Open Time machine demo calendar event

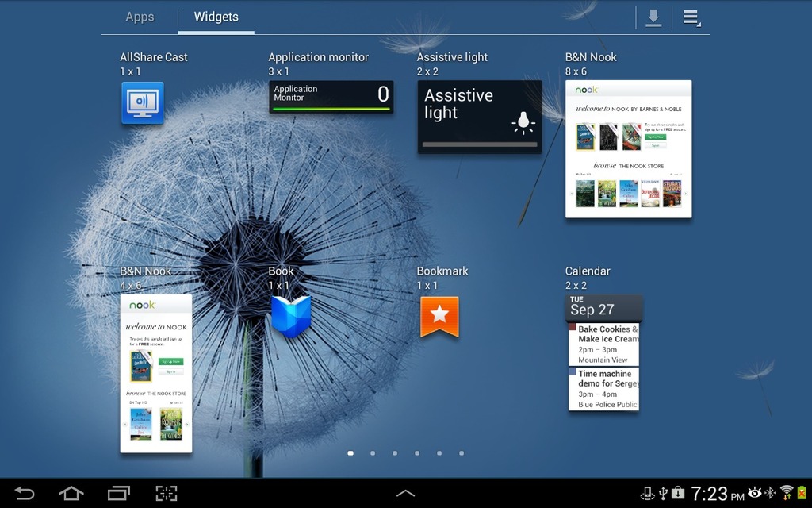[x=603, y=389]
